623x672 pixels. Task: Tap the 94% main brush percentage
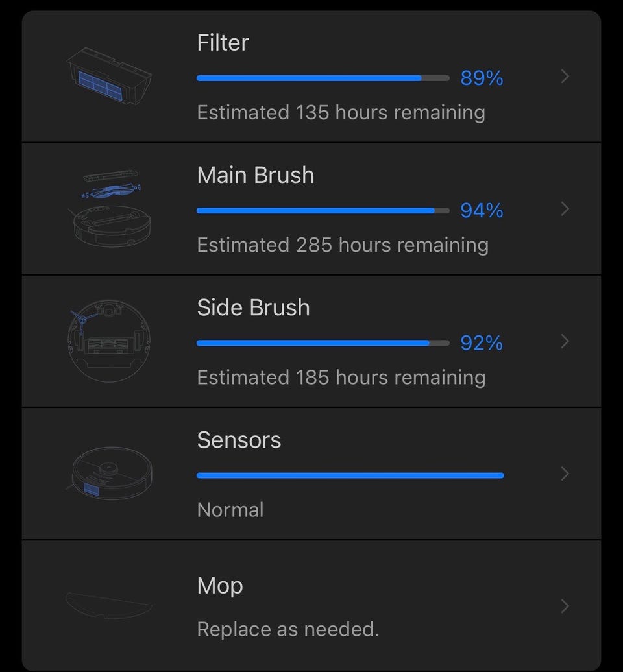[x=482, y=211]
